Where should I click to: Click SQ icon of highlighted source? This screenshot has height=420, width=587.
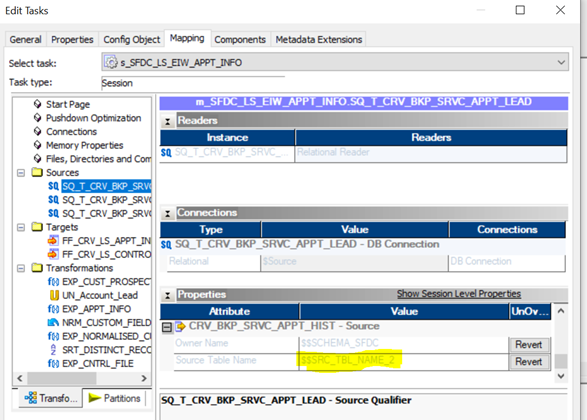click(54, 186)
